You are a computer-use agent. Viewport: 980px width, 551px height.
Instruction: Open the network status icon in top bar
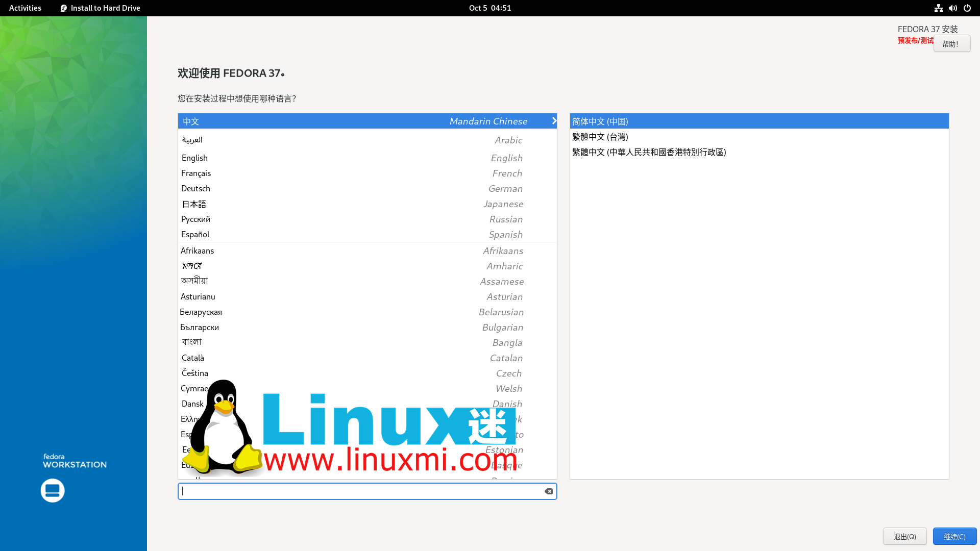938,8
